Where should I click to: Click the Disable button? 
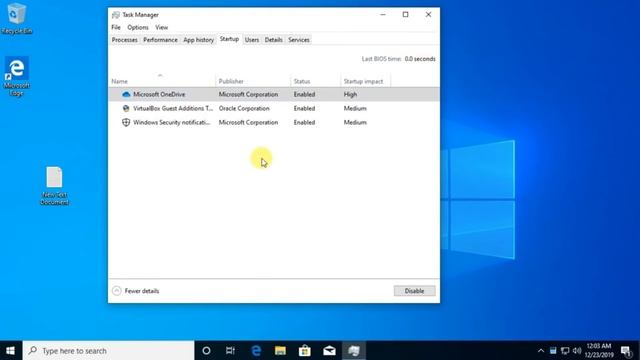414,291
